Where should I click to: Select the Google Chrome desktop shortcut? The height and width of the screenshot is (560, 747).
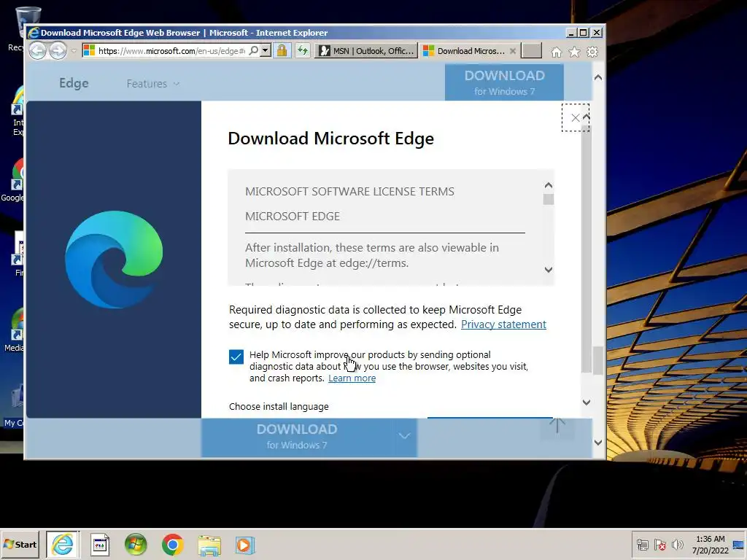click(x=13, y=181)
